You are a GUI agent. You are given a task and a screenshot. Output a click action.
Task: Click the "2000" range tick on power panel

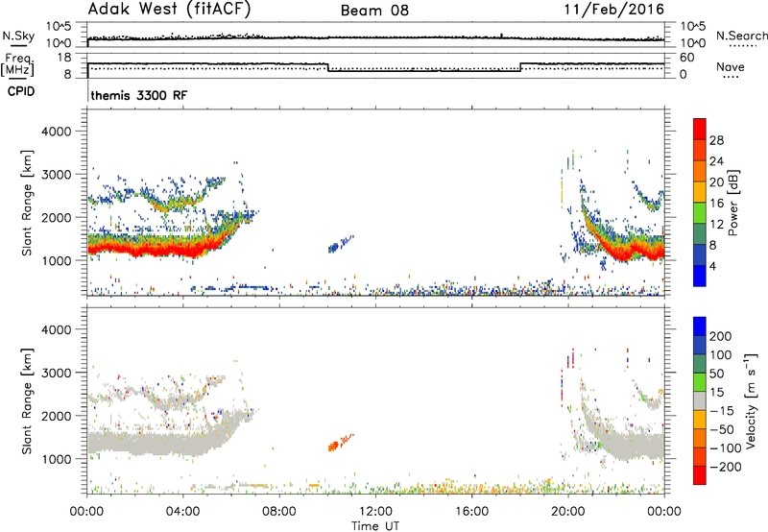56,217
